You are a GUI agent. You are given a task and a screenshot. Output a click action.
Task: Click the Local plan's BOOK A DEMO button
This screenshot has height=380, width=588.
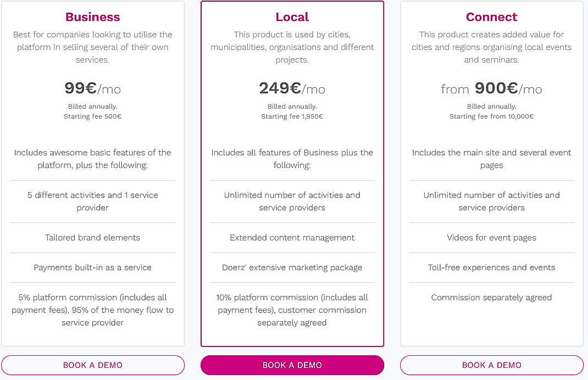pos(292,365)
